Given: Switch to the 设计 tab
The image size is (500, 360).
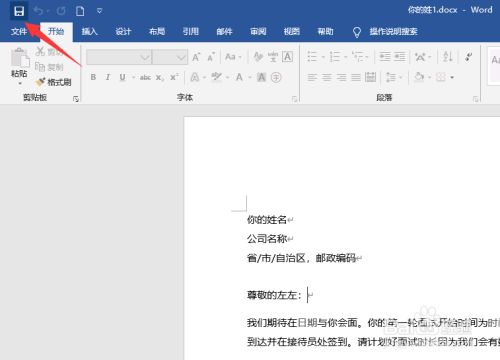Looking at the screenshot, I should click(123, 31).
